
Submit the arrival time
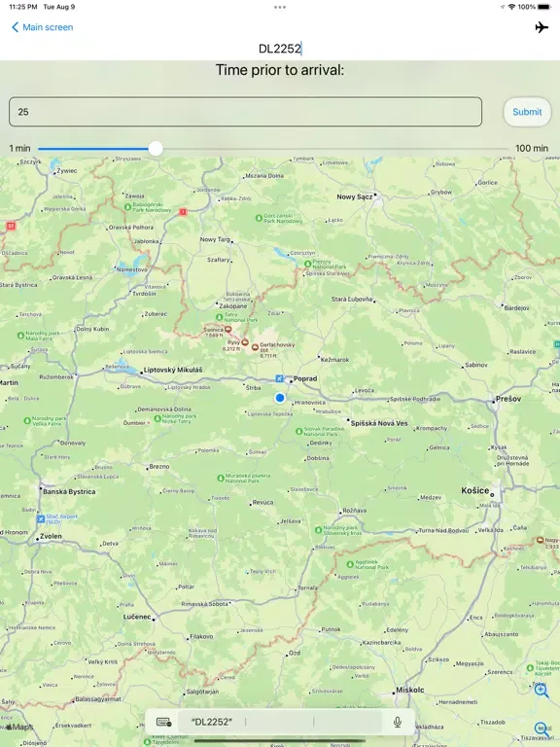click(527, 112)
